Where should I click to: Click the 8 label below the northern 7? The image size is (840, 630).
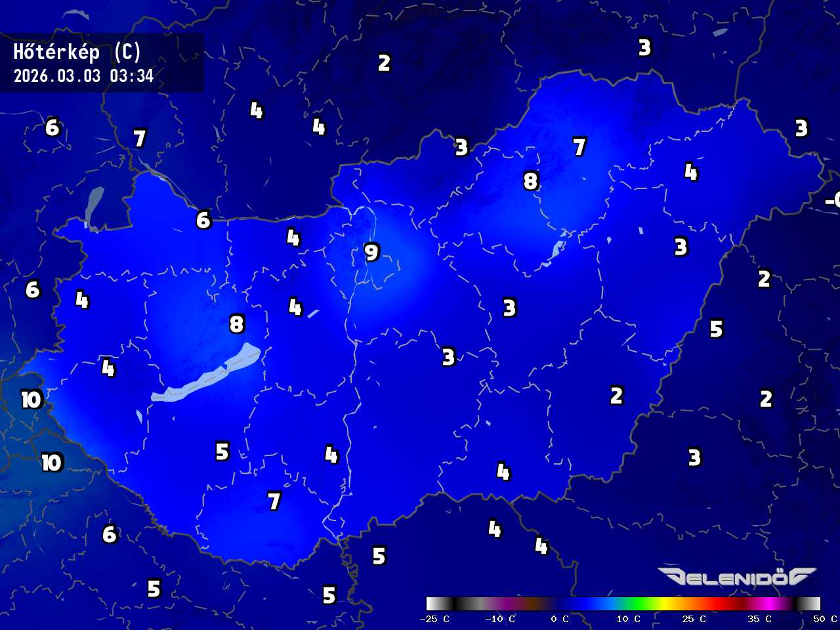pyautogui.click(x=531, y=180)
